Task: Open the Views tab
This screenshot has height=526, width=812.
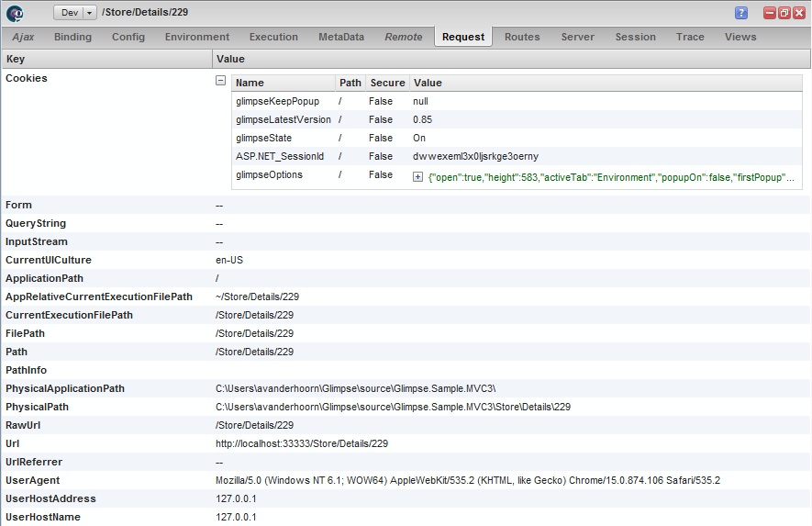Action: click(x=740, y=37)
